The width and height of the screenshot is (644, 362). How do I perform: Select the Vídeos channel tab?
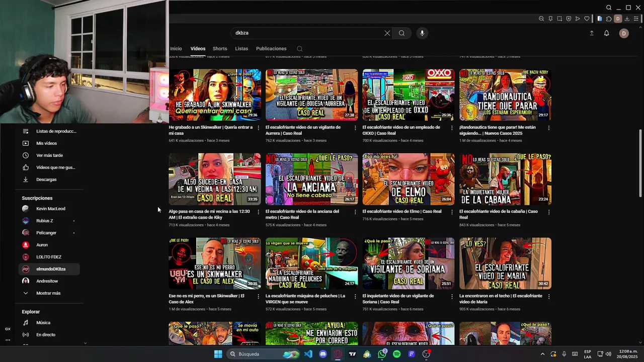[x=198, y=49]
